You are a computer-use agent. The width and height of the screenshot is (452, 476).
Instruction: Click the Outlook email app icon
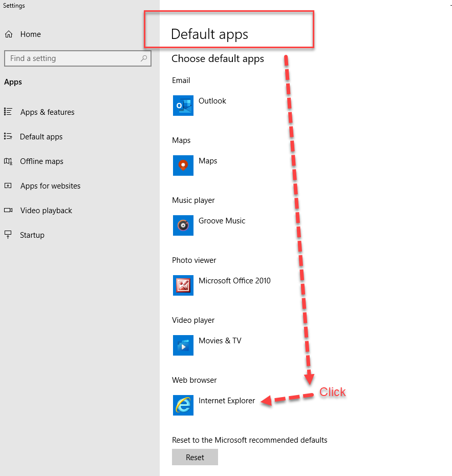coord(183,106)
